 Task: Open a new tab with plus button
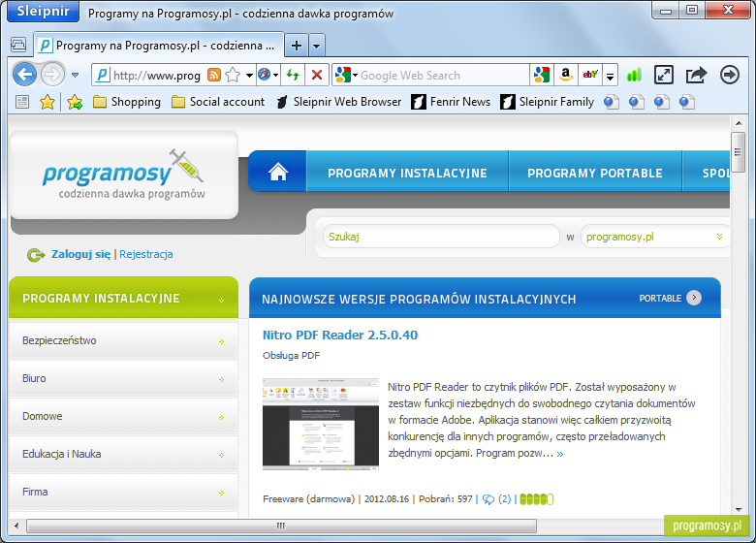click(297, 46)
